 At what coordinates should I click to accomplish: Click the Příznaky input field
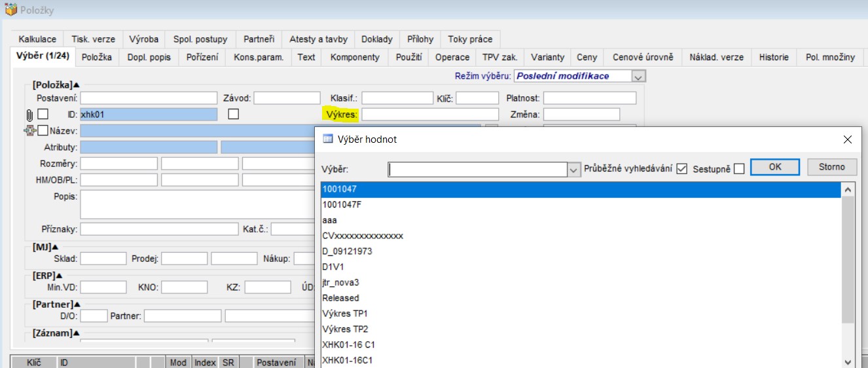click(x=159, y=229)
